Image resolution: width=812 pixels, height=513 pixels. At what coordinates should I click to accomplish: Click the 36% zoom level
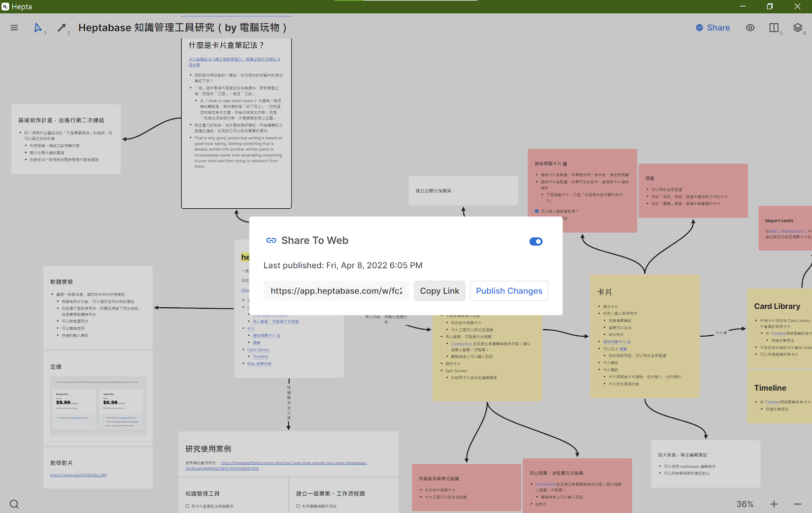[x=745, y=504]
